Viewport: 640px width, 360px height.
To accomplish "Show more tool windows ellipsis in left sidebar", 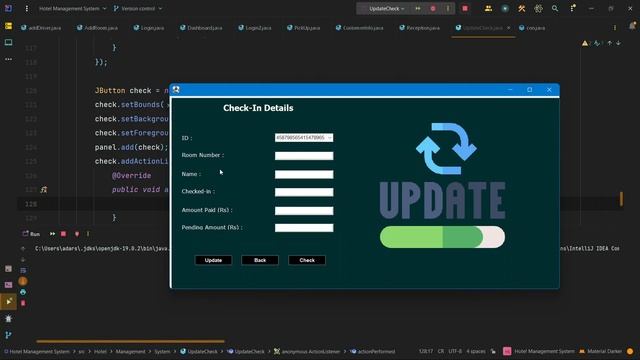I will pos(8,59).
